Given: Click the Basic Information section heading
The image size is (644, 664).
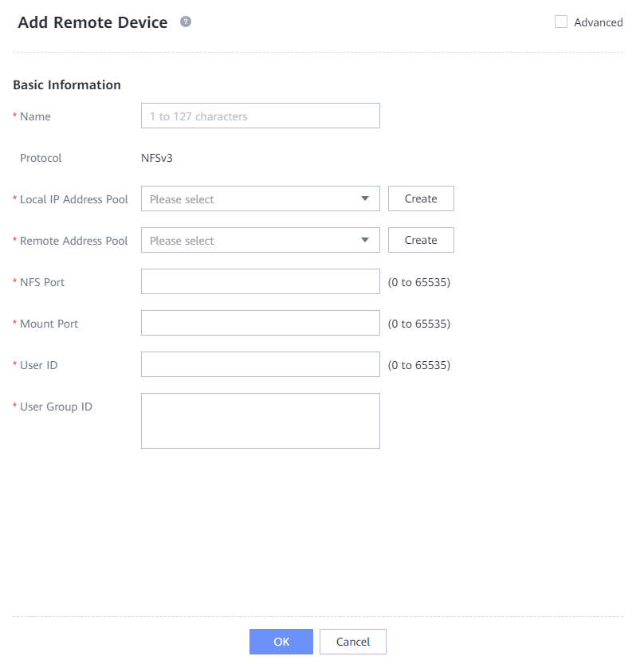Looking at the screenshot, I should pos(67,84).
